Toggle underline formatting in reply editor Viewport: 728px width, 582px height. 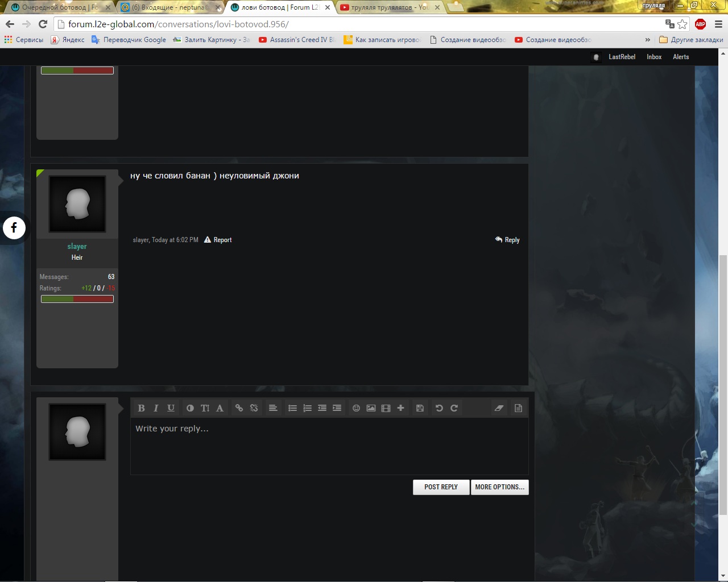[171, 408]
